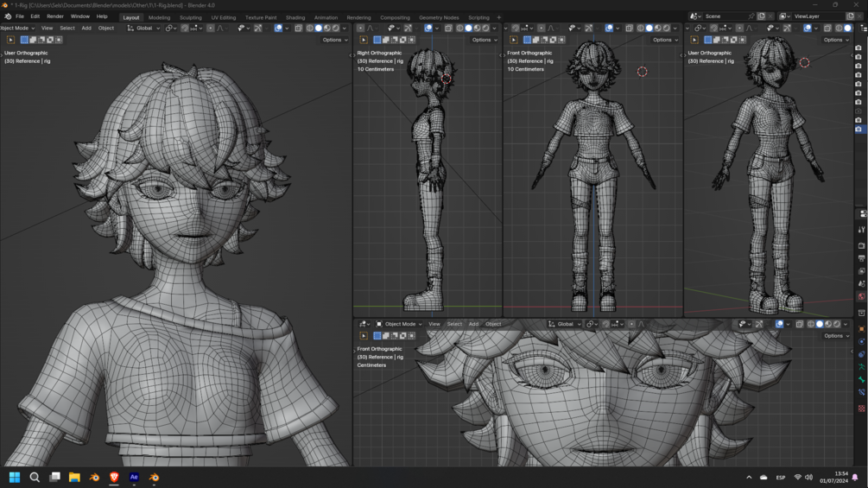
Task: Switch to the Texture Paint workspace tab
Action: [x=261, y=17]
